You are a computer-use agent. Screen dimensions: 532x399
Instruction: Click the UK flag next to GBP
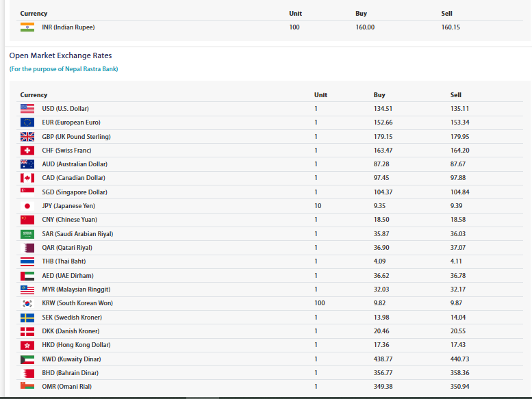(x=27, y=137)
